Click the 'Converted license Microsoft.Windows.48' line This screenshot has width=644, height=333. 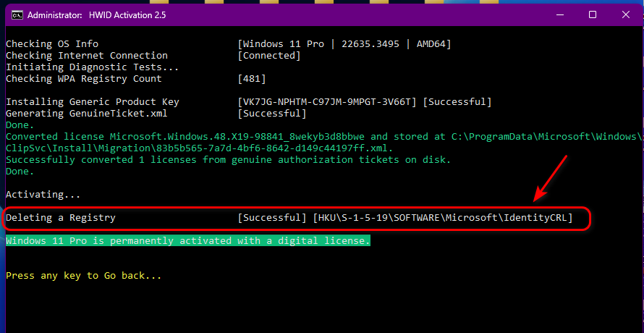[x=323, y=137]
